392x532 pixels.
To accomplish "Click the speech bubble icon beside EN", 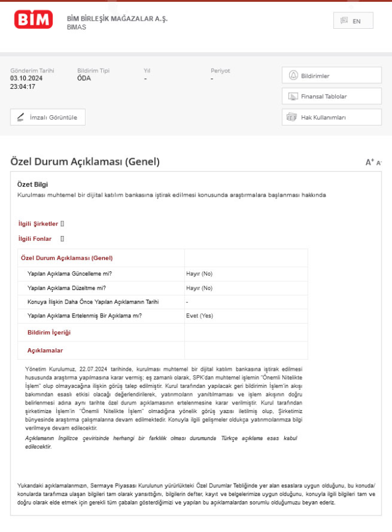I will [344, 20].
